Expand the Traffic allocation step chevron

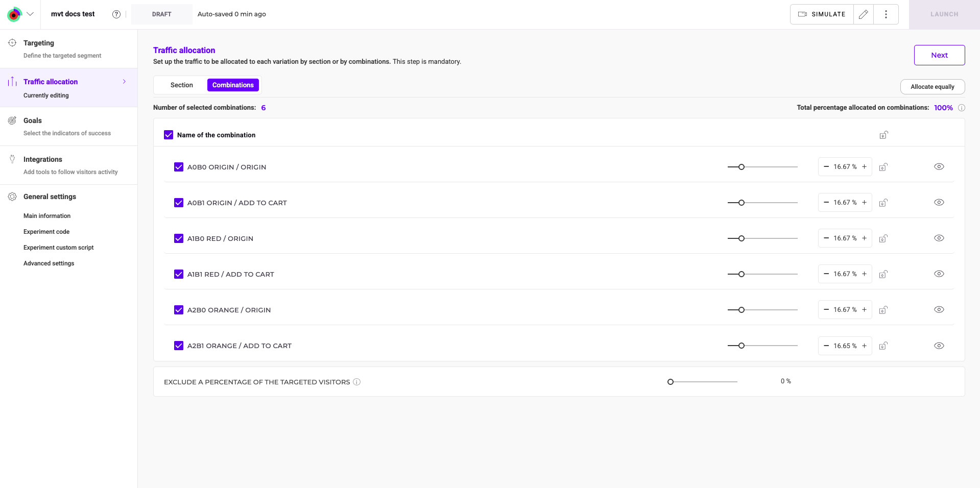point(124,82)
